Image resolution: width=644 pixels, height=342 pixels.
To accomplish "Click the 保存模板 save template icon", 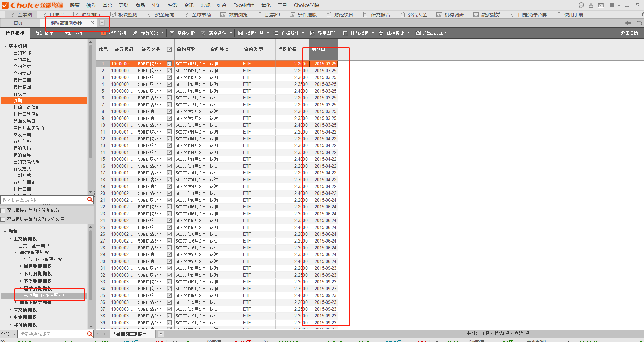I will point(381,33).
